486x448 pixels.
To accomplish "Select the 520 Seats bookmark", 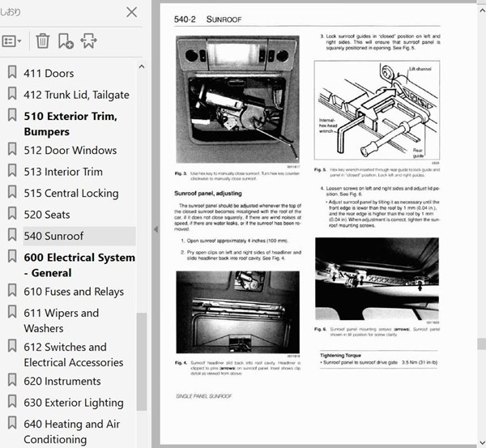I will click(47, 215).
